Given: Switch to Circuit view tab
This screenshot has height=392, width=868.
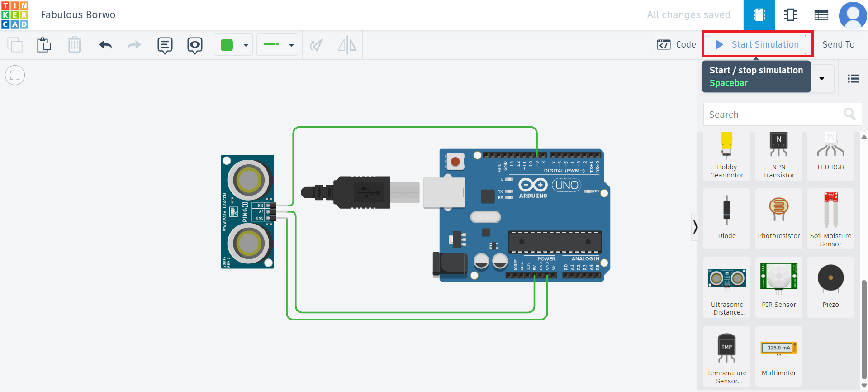Looking at the screenshot, I should (759, 15).
